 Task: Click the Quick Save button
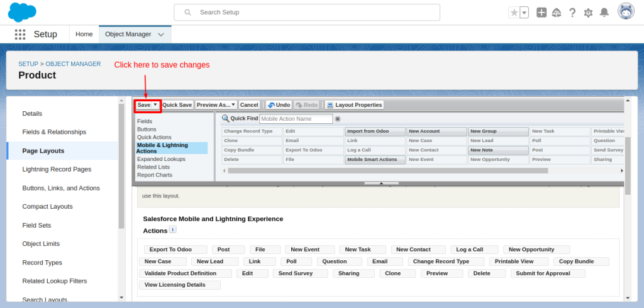(177, 105)
